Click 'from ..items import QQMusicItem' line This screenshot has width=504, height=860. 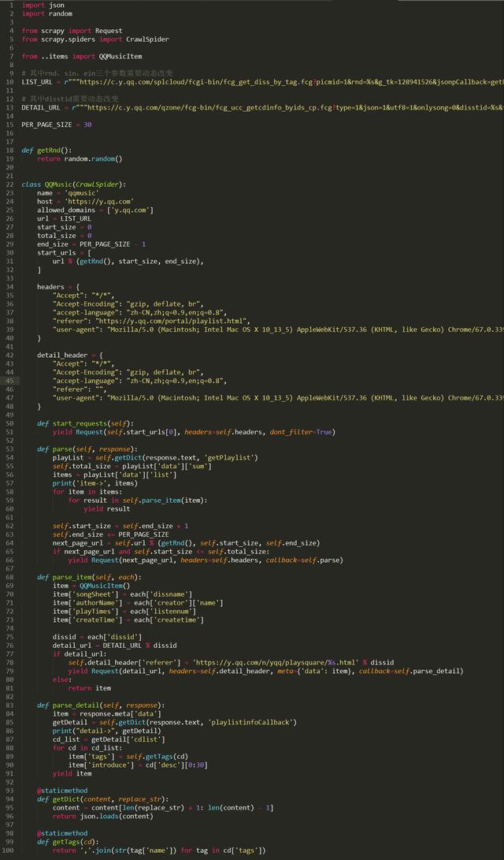82,57
